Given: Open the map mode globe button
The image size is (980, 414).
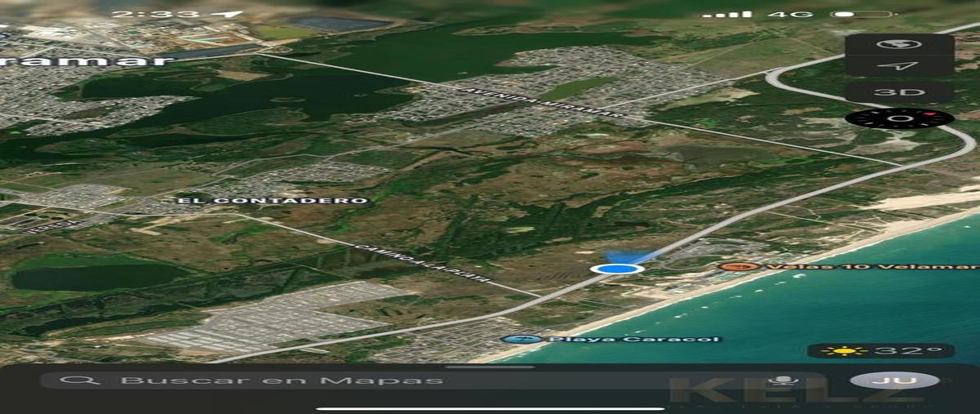Looking at the screenshot, I should pyautogui.click(x=899, y=44).
